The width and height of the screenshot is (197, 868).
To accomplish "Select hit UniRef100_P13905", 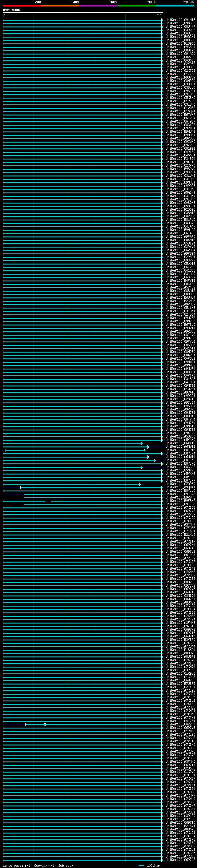I will [x=180, y=43].
